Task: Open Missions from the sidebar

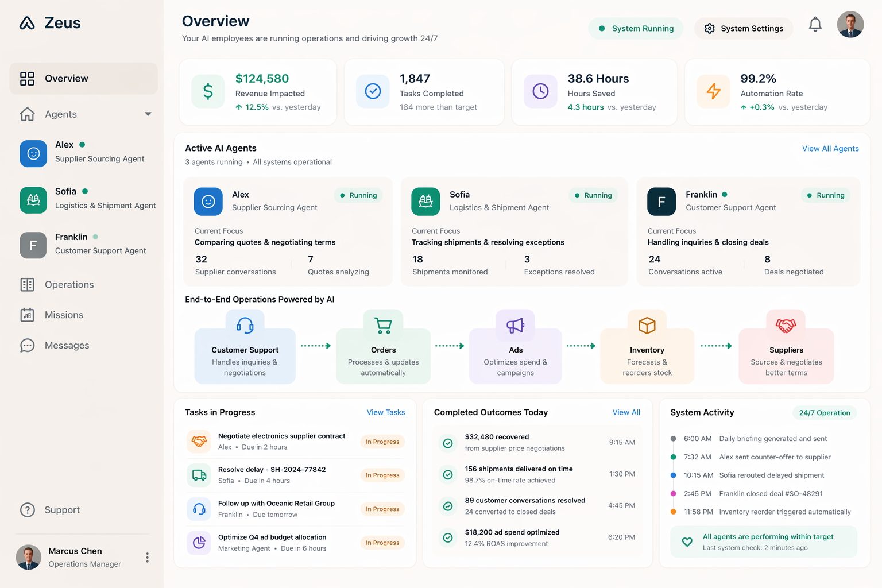Action: (64, 315)
